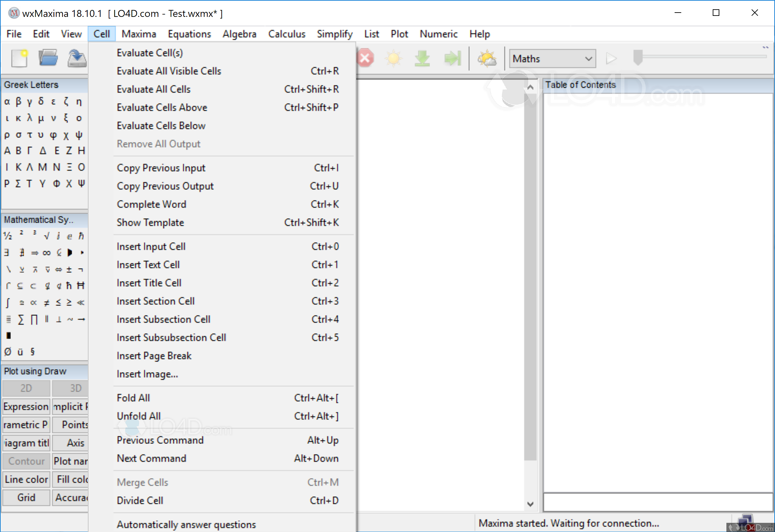This screenshot has width=775, height=532.
Task: Select Insert Text Cell menu item
Action: (x=148, y=265)
